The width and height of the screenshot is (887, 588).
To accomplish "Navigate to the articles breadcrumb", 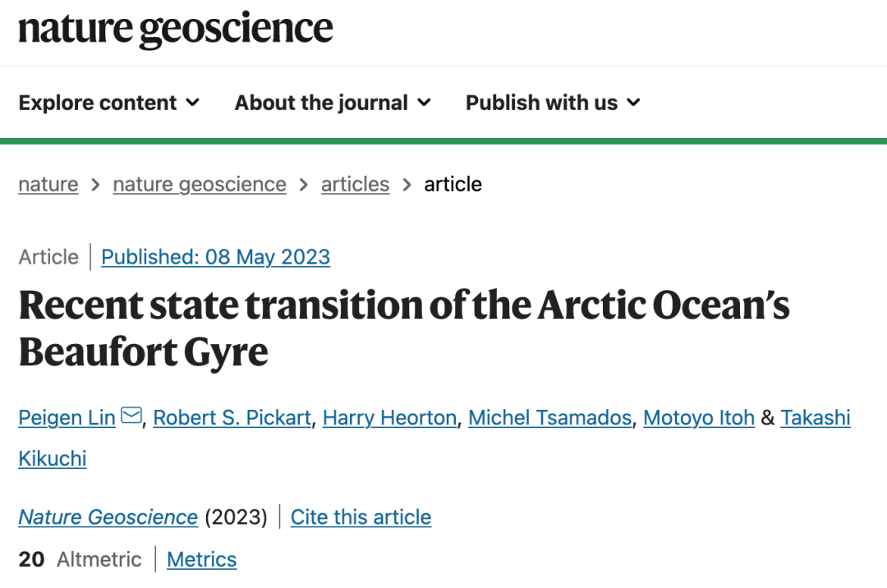I will point(356,184).
